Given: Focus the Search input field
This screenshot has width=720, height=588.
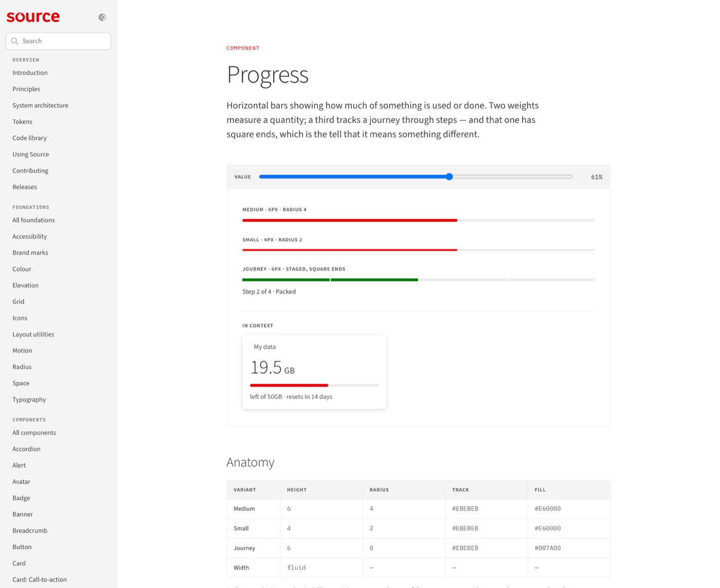Looking at the screenshot, I should 58,41.
